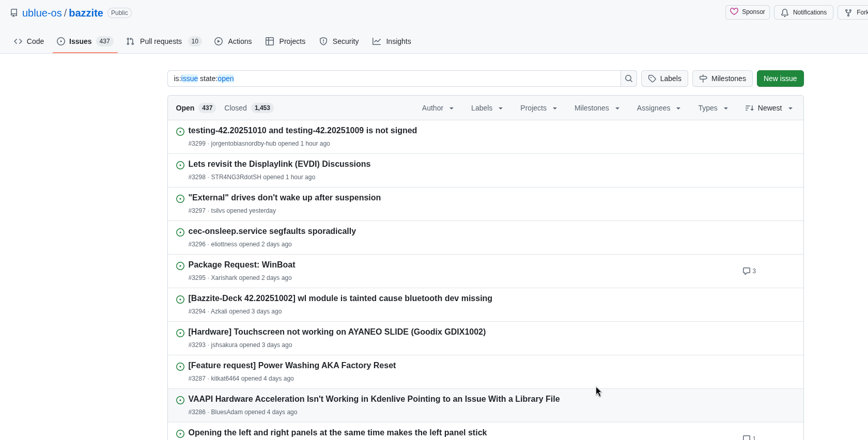
Task: Click open-issue icon for AYANEO touchscreen issue
Action: coord(180,333)
